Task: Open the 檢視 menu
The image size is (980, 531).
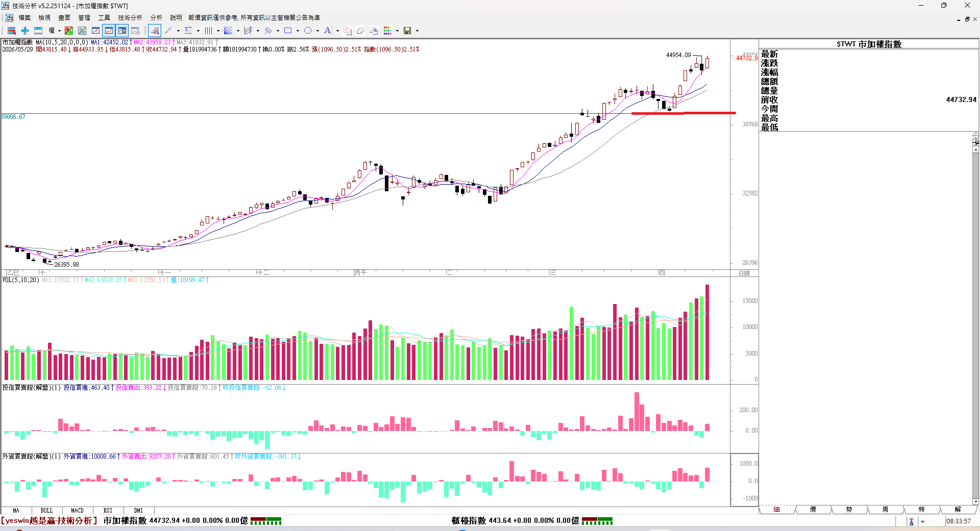Action: point(44,17)
